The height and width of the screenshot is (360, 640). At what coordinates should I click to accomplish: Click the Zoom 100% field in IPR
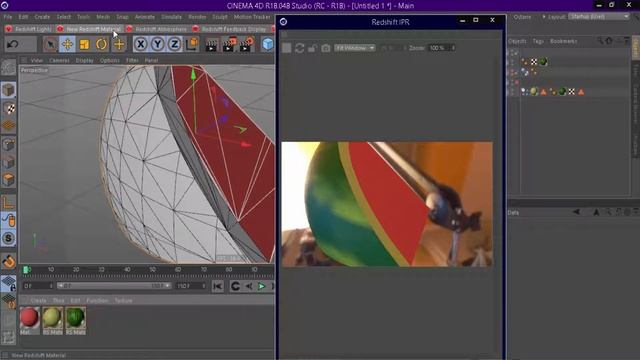(441, 48)
